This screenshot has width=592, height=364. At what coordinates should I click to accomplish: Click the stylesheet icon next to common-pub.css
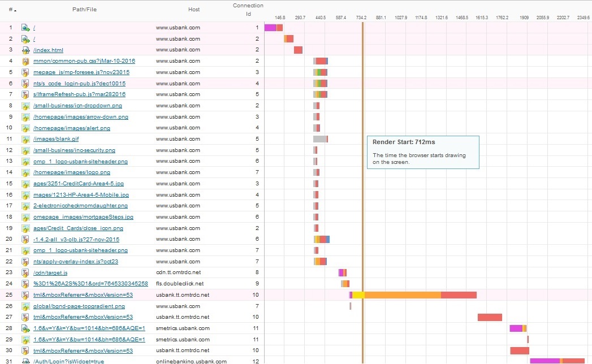[25, 61]
